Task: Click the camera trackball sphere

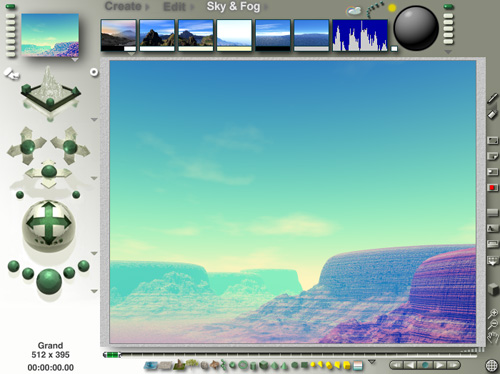Action: (49, 226)
